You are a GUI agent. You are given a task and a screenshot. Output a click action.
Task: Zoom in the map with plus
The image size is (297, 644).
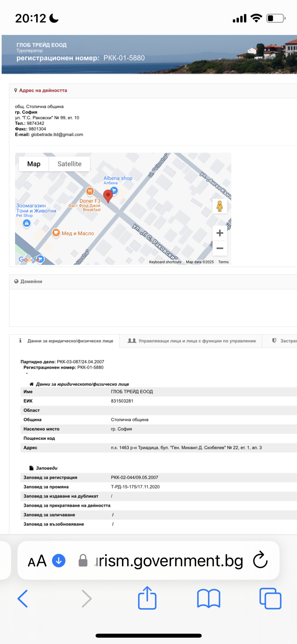coord(220,233)
